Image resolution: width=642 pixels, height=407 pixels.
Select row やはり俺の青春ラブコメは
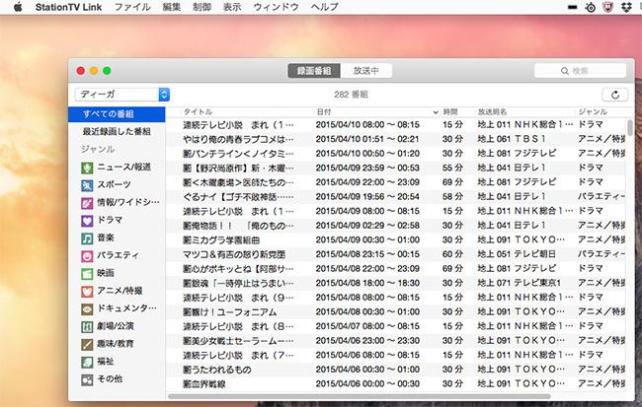pyautogui.click(x=396, y=139)
